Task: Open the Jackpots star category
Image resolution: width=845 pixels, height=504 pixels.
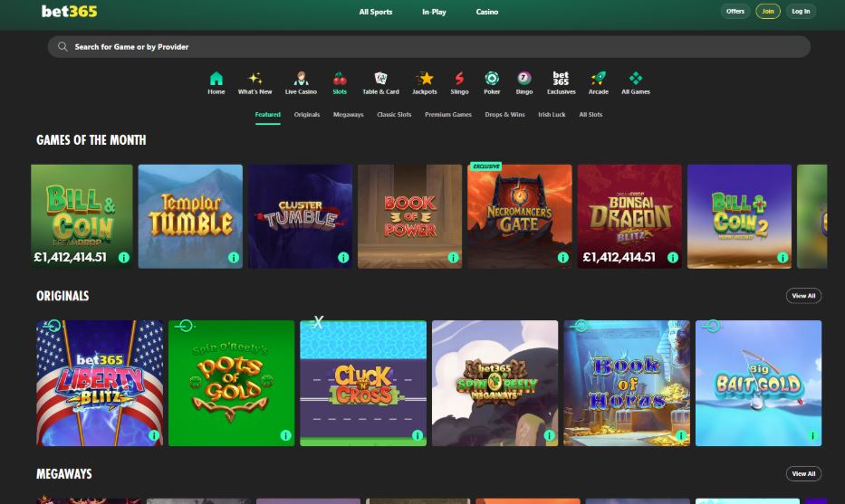Action: [425, 83]
